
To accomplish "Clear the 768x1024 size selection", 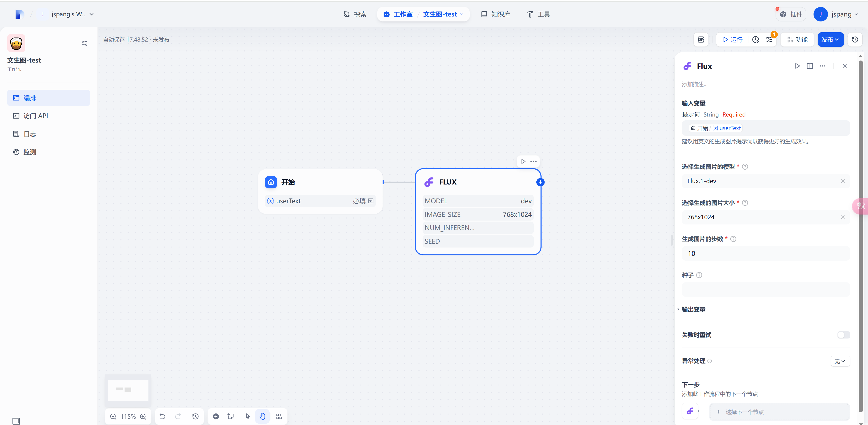I will [842, 217].
